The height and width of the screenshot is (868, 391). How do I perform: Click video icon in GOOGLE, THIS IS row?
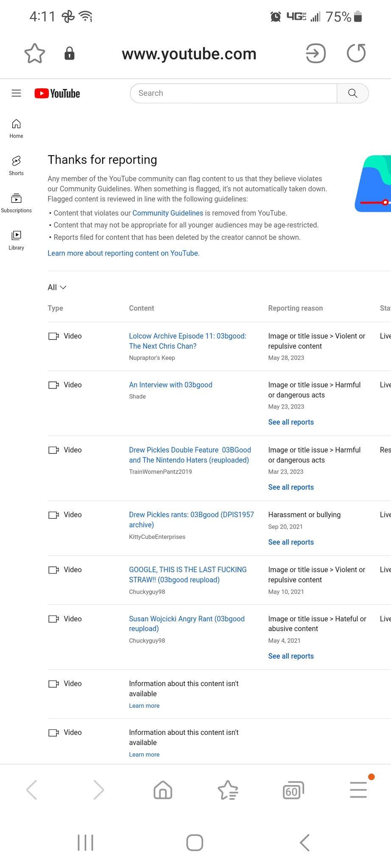tap(53, 570)
